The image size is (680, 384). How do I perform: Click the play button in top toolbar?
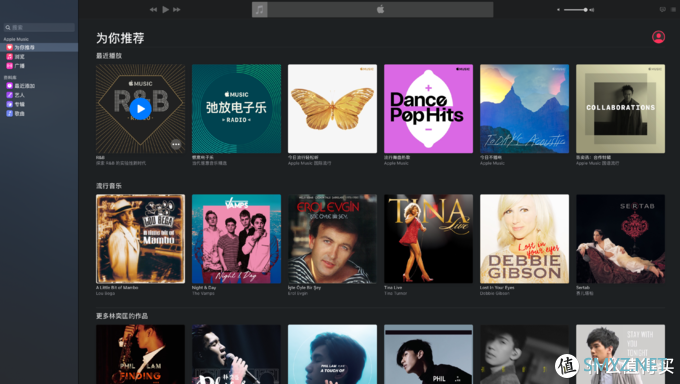tap(165, 9)
